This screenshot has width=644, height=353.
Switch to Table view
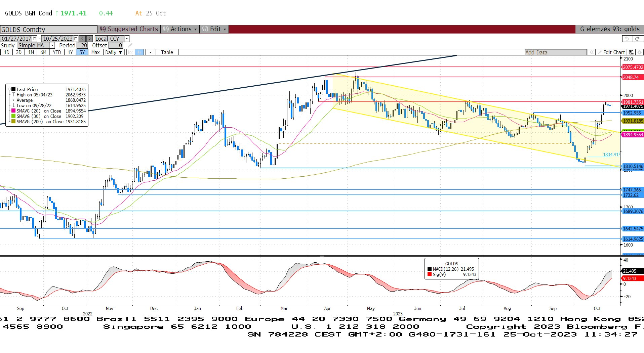tap(167, 52)
